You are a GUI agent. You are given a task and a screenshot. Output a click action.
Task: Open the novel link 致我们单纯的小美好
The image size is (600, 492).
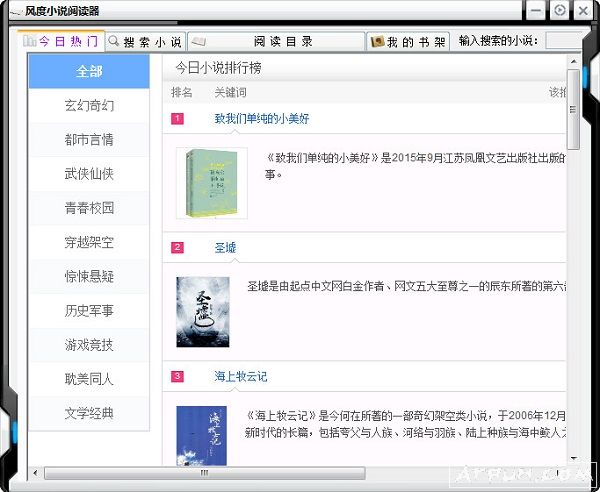pyautogui.click(x=262, y=118)
